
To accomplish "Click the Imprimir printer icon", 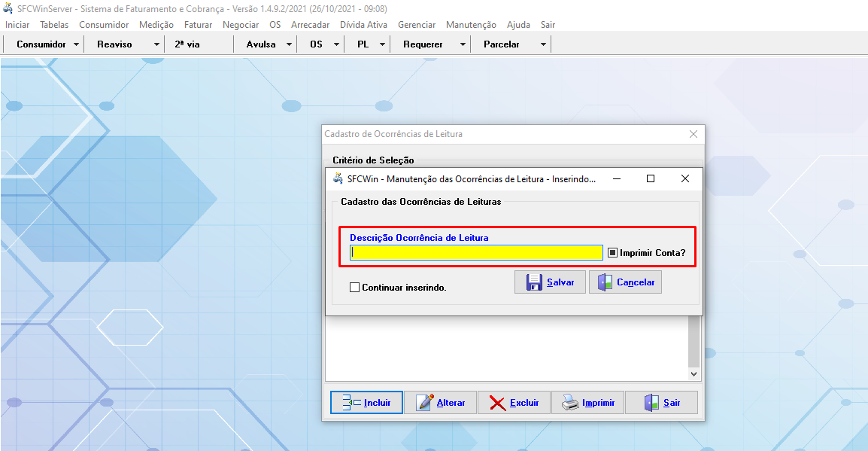I will [x=570, y=401].
